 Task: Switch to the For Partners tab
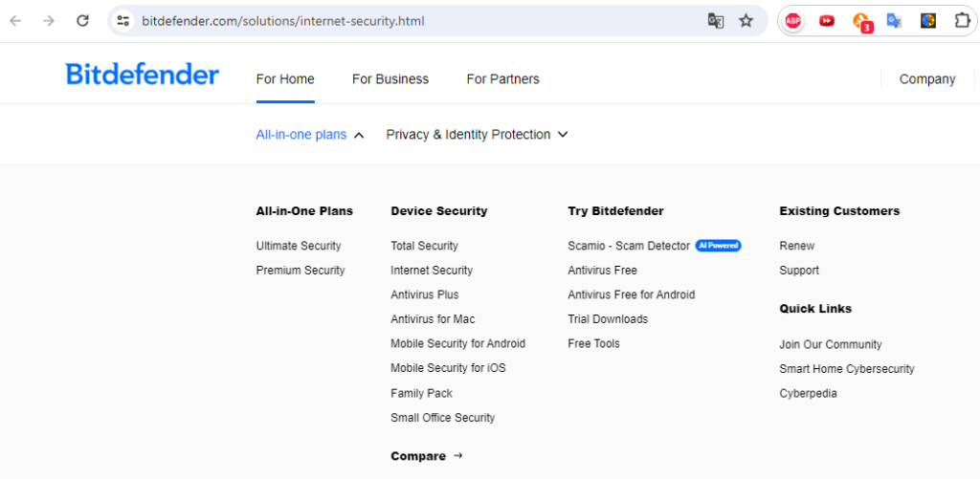coord(503,79)
